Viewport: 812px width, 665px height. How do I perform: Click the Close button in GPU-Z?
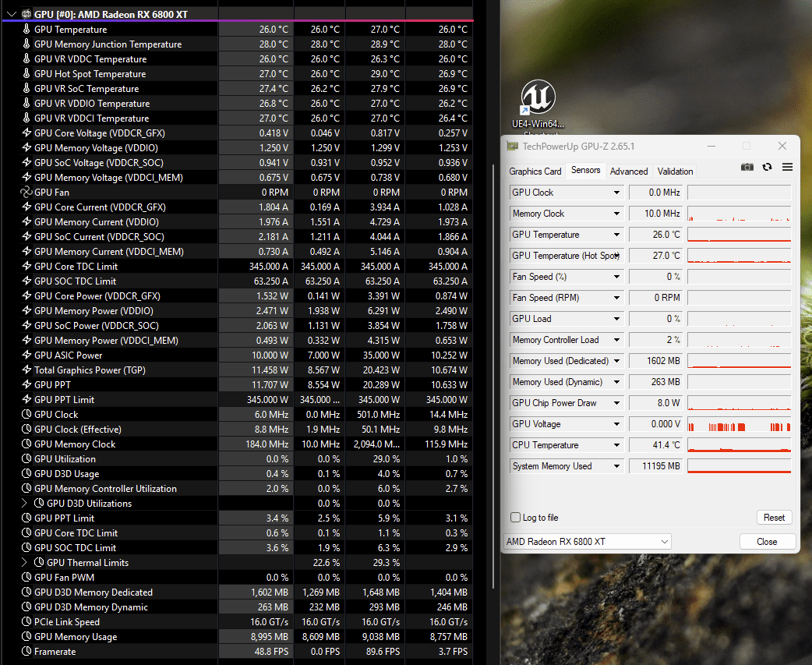click(x=767, y=542)
